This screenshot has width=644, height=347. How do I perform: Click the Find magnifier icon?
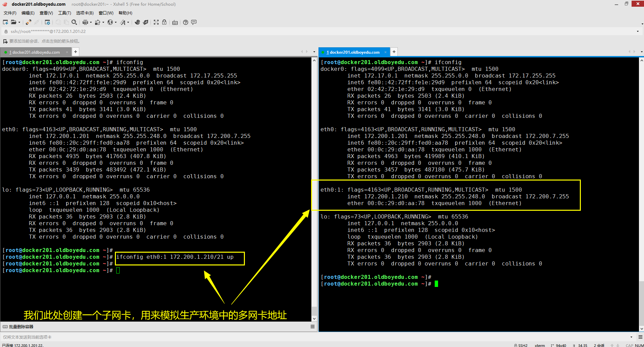coord(74,22)
